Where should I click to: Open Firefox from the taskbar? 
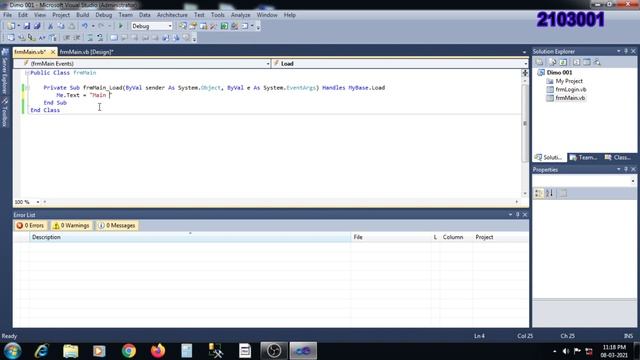pos(158,351)
